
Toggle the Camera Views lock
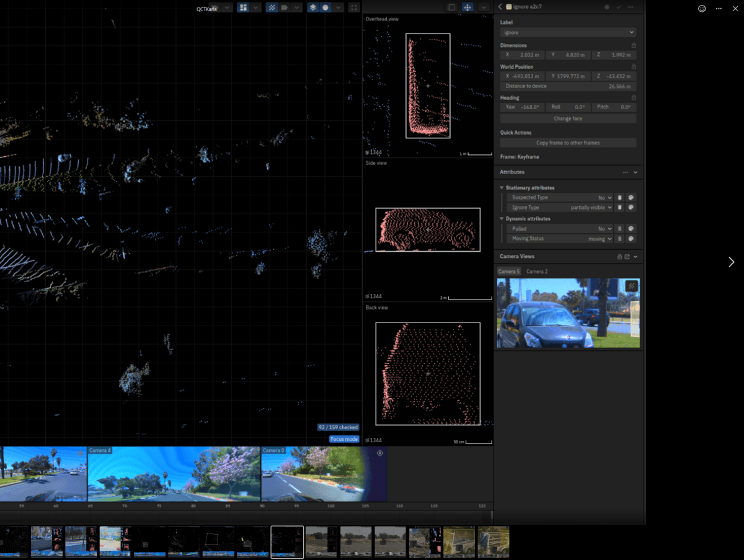pyautogui.click(x=619, y=256)
